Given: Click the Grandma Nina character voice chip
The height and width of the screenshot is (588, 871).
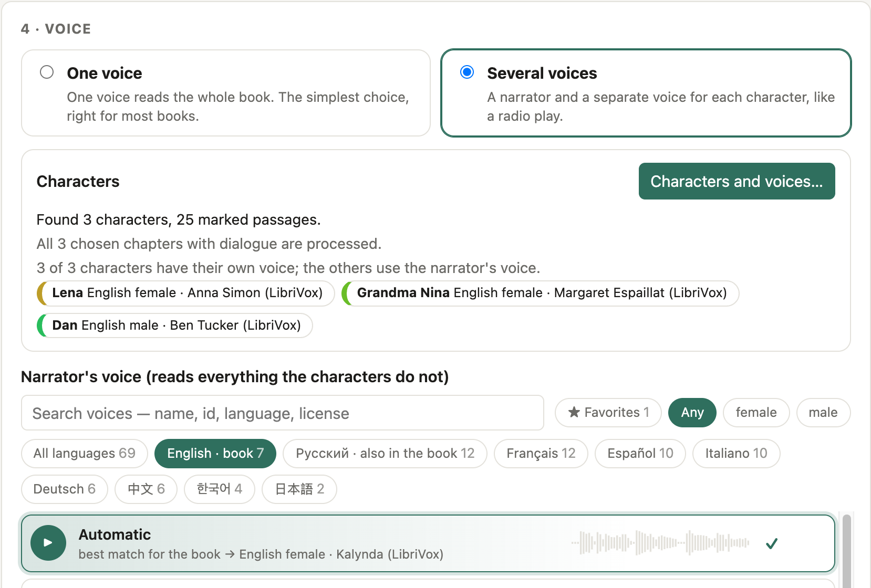Looking at the screenshot, I should [541, 293].
